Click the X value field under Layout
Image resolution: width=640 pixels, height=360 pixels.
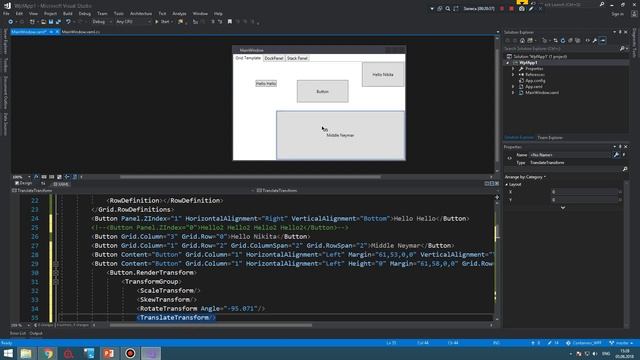coord(584,192)
